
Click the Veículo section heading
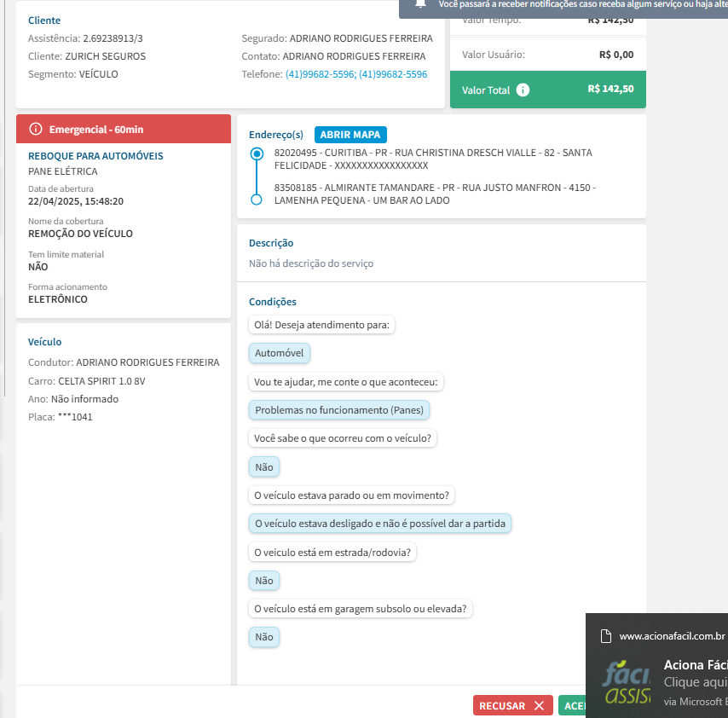[44, 342]
